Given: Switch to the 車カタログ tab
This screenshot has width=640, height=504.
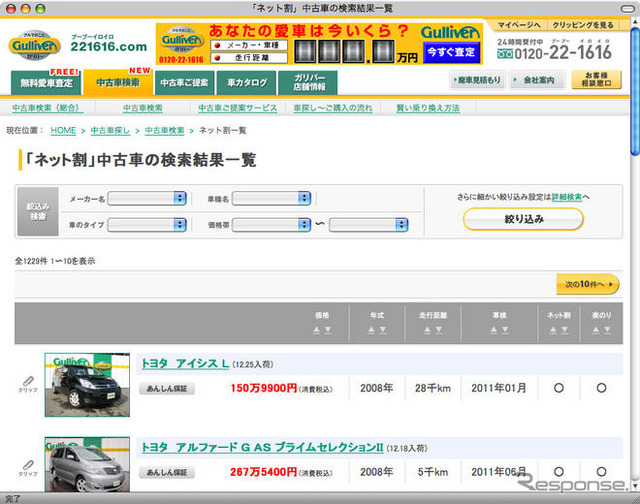Looking at the screenshot, I should pyautogui.click(x=247, y=83).
